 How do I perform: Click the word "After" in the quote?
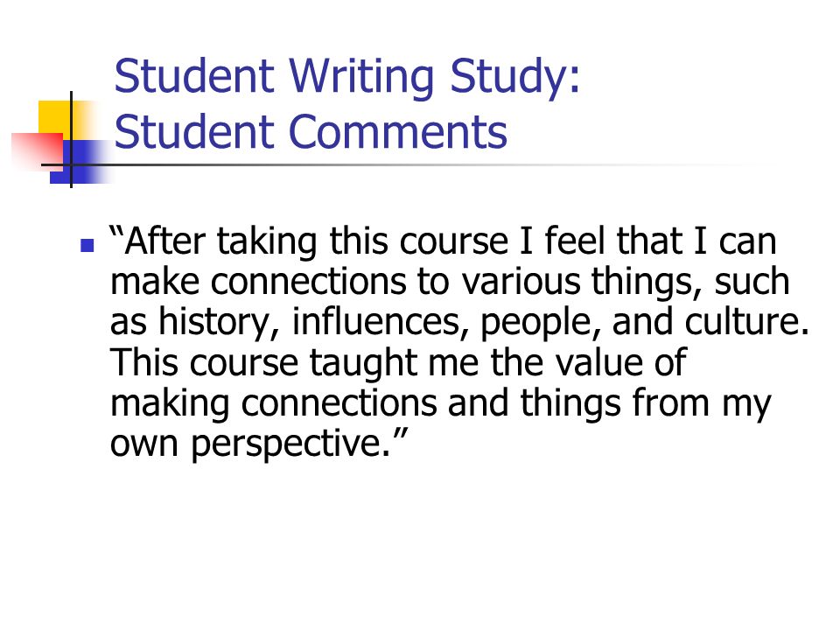(164, 241)
